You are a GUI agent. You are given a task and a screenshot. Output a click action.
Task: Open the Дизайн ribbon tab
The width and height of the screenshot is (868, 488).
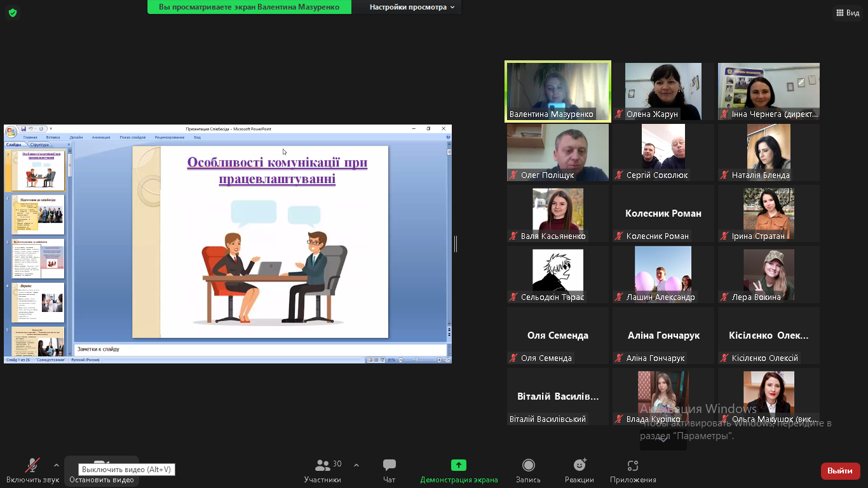pos(76,137)
